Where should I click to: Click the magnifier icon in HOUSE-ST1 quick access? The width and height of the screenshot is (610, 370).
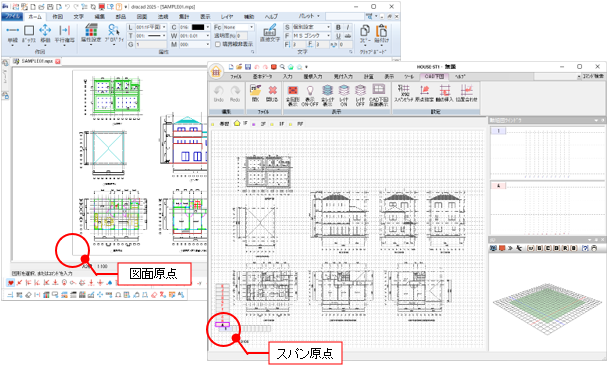click(x=282, y=67)
